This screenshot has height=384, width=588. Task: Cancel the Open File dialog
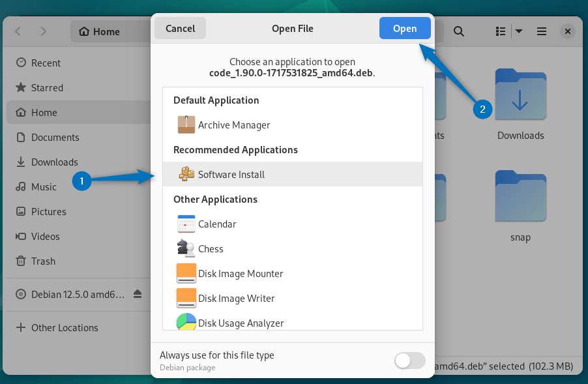[x=179, y=27]
